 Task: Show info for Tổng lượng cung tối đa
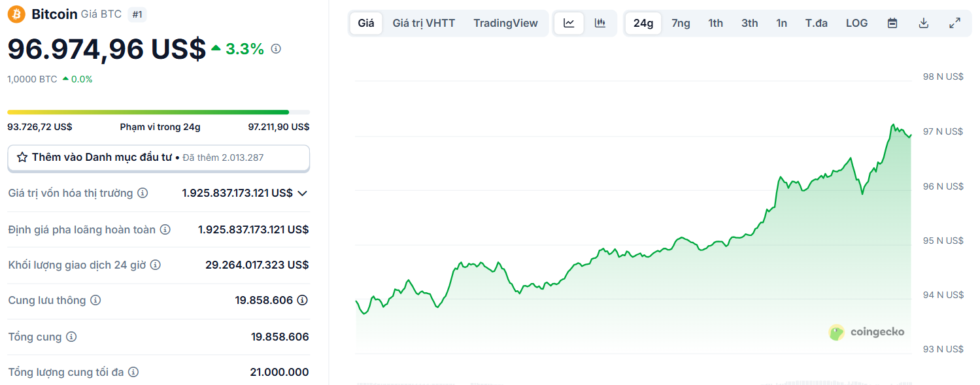[133, 372]
